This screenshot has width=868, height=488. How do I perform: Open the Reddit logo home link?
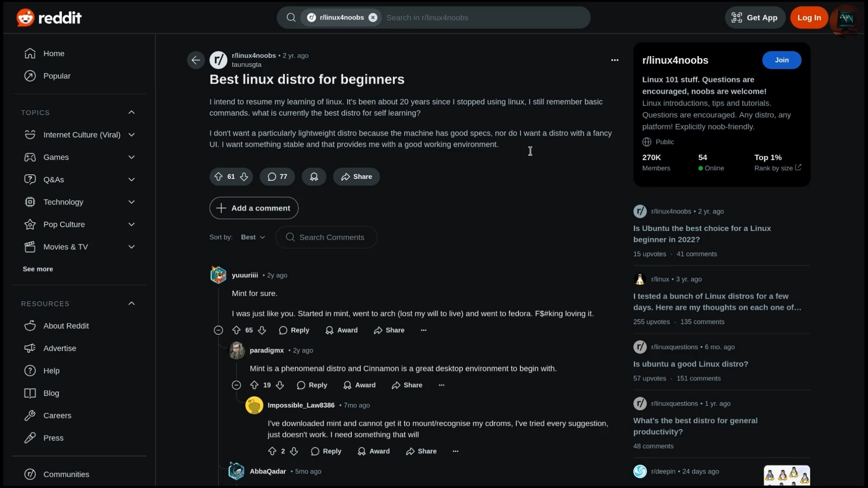49,18
